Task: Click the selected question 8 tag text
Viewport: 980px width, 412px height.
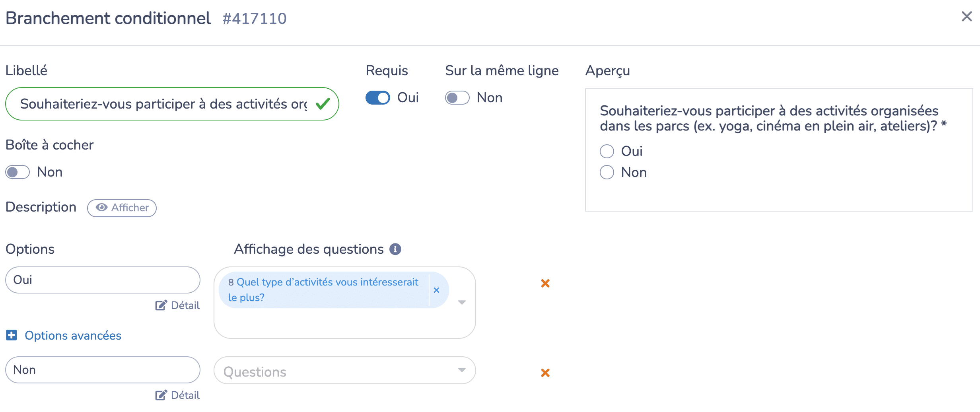Action: click(323, 290)
